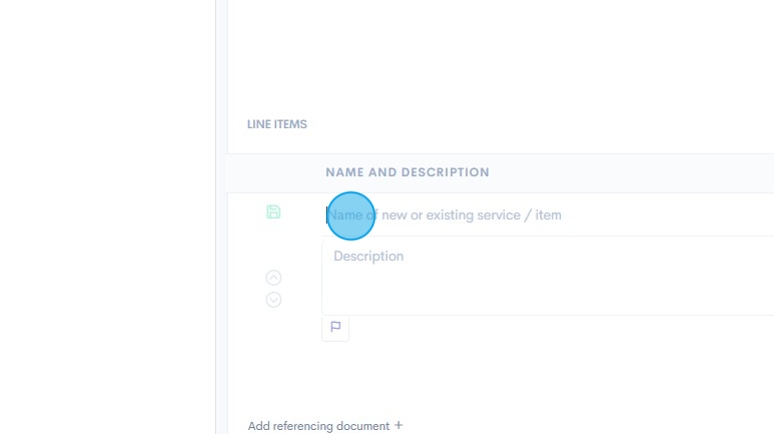Move line item down with circled chevron
Image resolution: width=774 pixels, height=434 pixels.
point(273,300)
